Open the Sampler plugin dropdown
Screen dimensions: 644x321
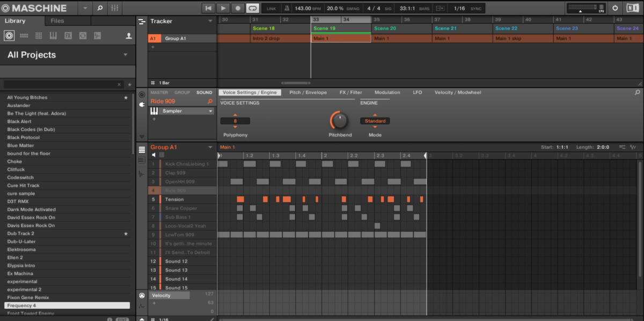point(210,111)
